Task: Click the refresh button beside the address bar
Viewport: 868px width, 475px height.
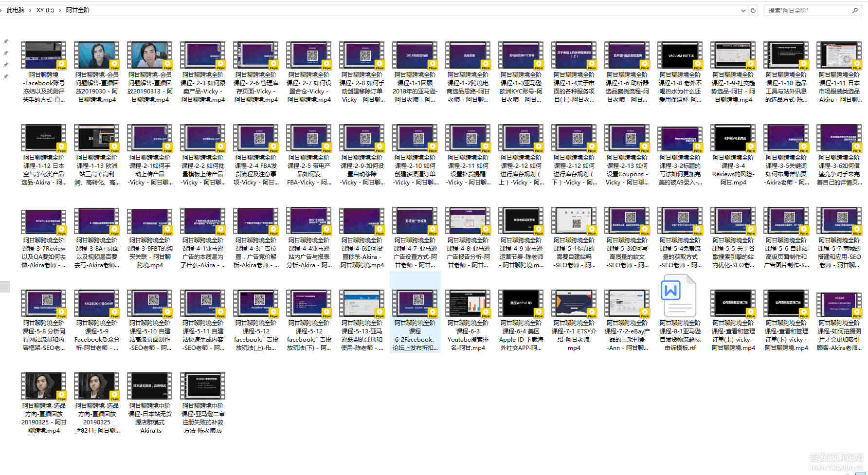Action: point(753,10)
